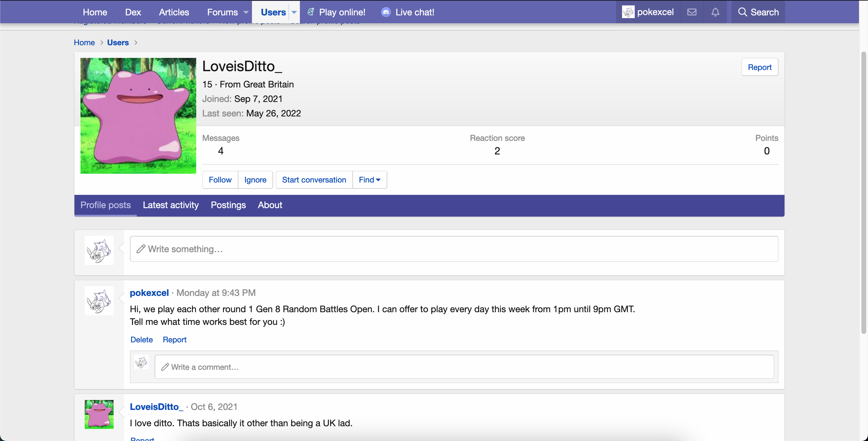Switch to the Postings tab

click(x=228, y=205)
